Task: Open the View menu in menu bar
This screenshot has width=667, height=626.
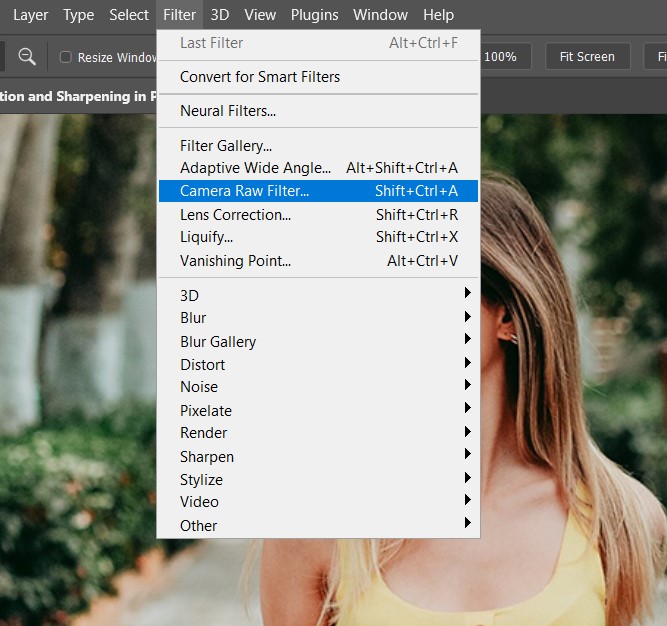Action: (x=260, y=15)
